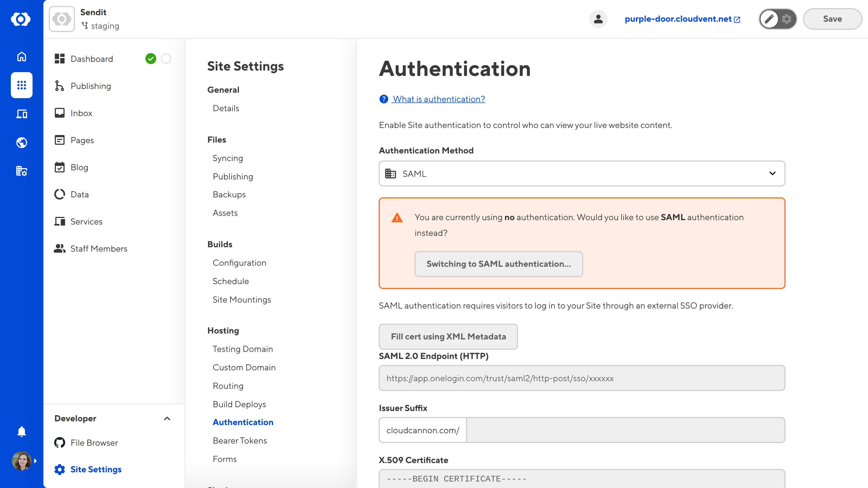Collapse the Developer section chevron
Image resolution: width=868 pixels, height=488 pixels.
[167, 419]
